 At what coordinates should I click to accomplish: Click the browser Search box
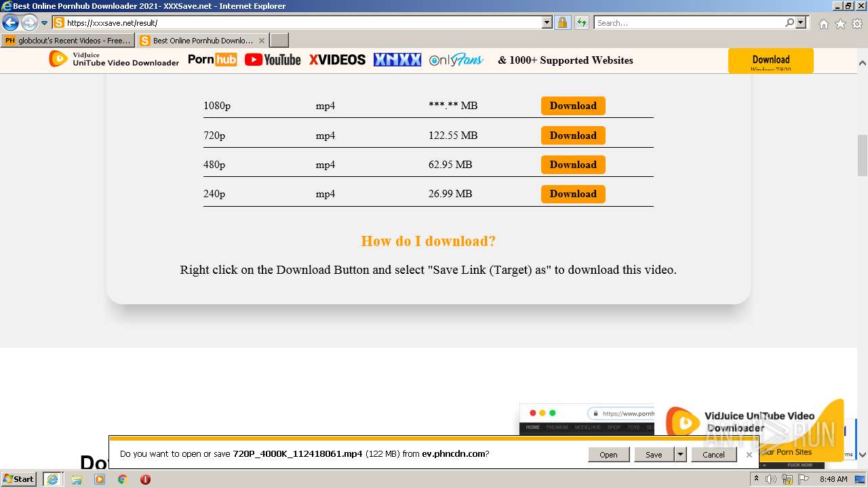click(x=689, y=22)
